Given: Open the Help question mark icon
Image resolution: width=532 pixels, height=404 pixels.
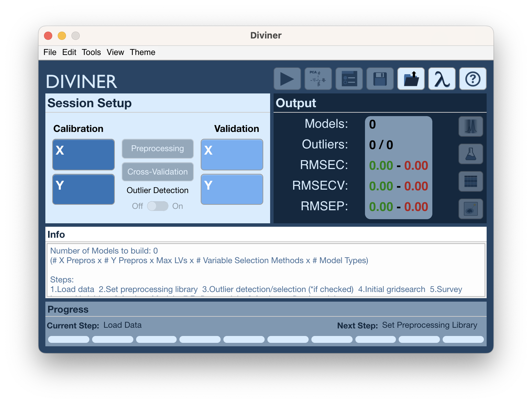Looking at the screenshot, I should point(473,79).
